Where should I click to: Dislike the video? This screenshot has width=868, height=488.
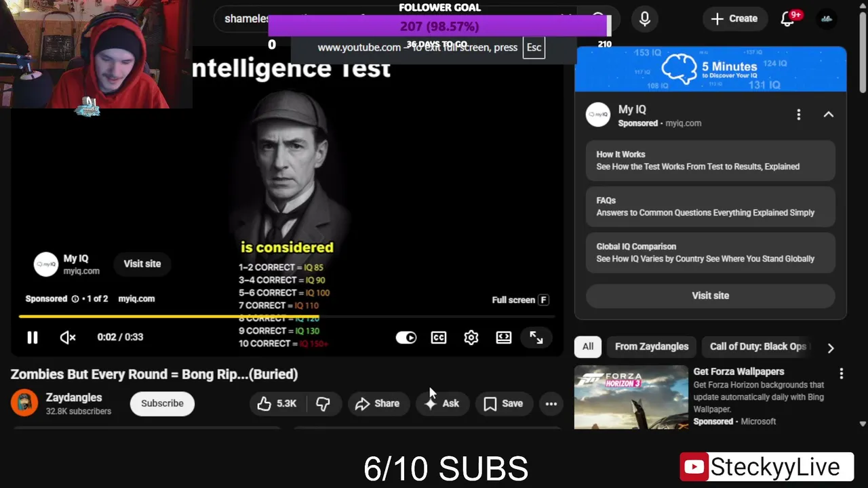[323, 403]
